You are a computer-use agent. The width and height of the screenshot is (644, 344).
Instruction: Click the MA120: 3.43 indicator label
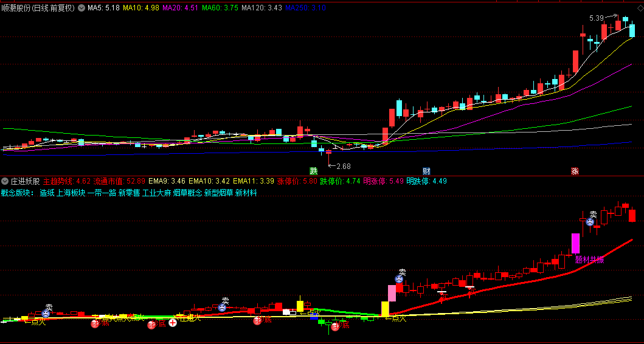click(261, 8)
